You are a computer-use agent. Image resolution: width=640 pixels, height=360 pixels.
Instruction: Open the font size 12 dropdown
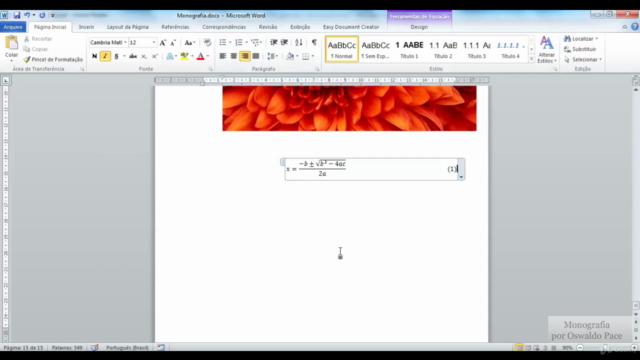[154, 42]
